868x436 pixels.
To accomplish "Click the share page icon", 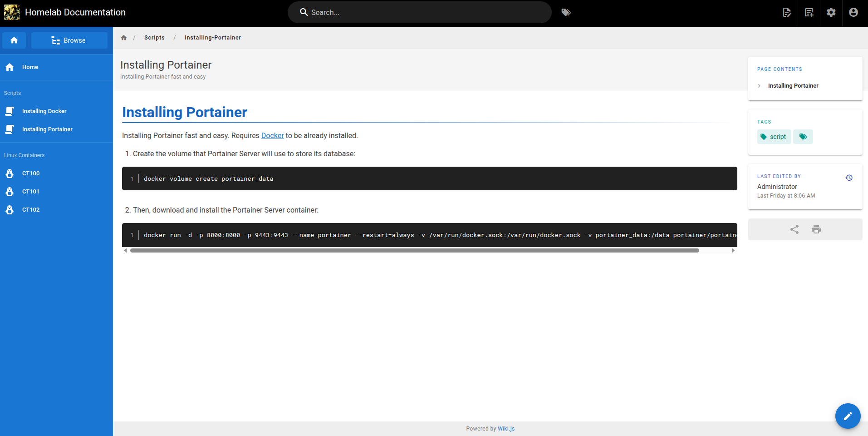I will (794, 229).
